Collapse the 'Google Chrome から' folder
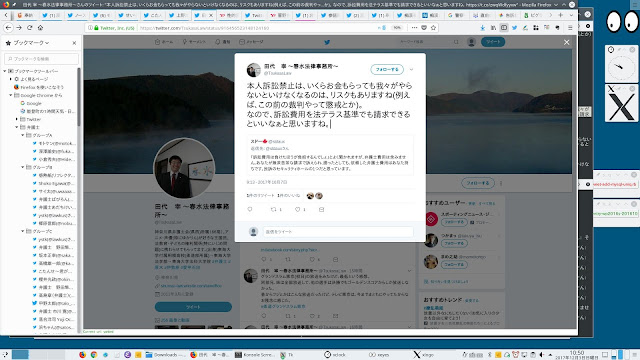Image resolution: width=640 pixels, height=360 pixels. point(11,95)
